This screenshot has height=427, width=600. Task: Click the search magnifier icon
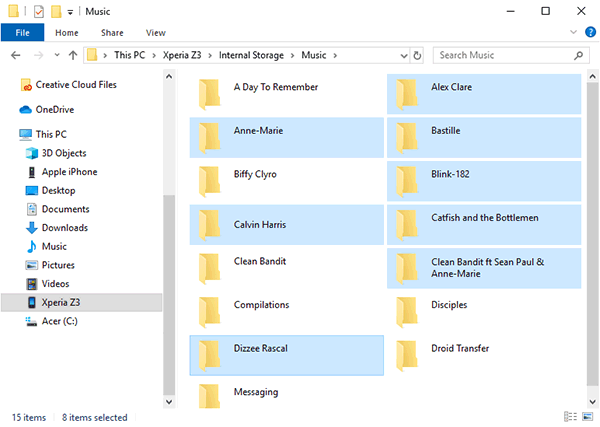point(579,55)
